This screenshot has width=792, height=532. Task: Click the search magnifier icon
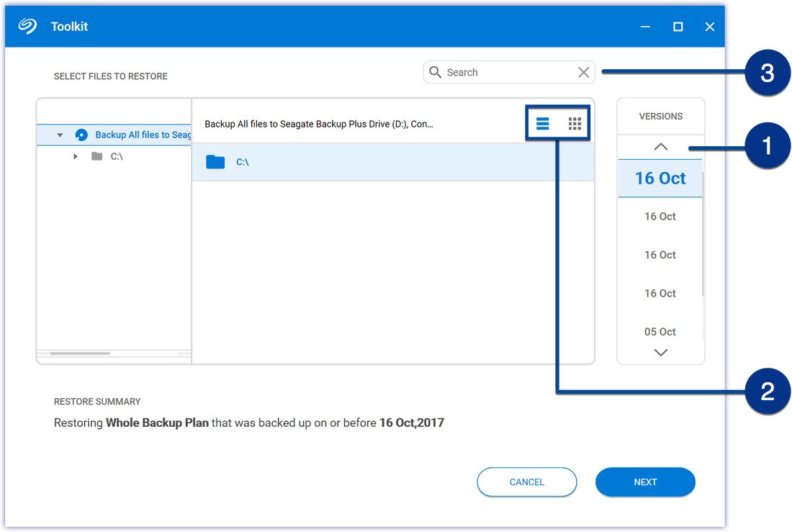436,72
